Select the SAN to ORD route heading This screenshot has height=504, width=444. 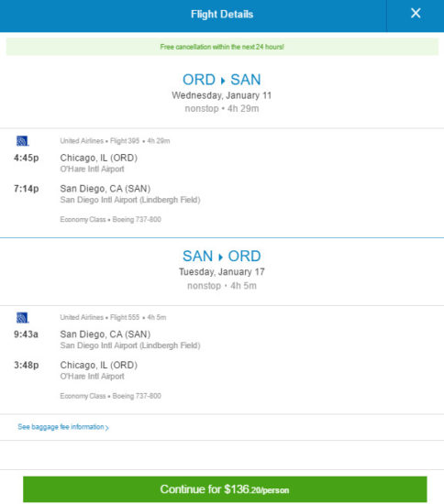tap(222, 257)
